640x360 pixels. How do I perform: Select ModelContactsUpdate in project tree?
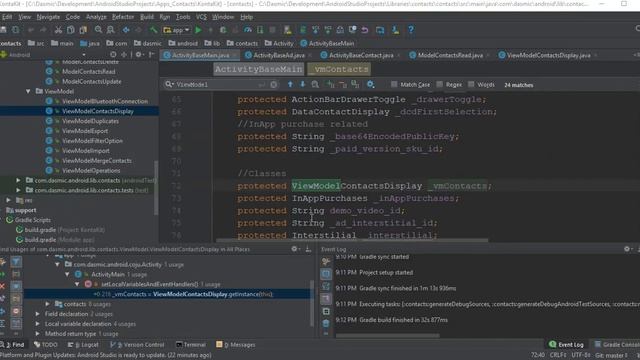pos(91,81)
